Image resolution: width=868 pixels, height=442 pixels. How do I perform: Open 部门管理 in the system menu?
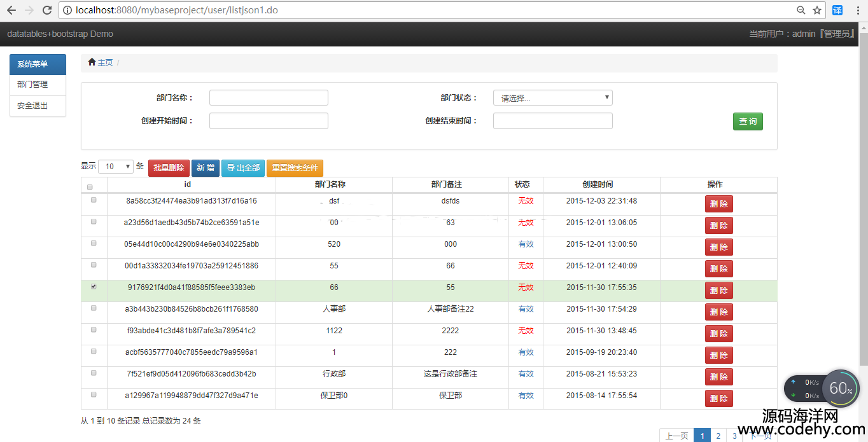(x=32, y=85)
